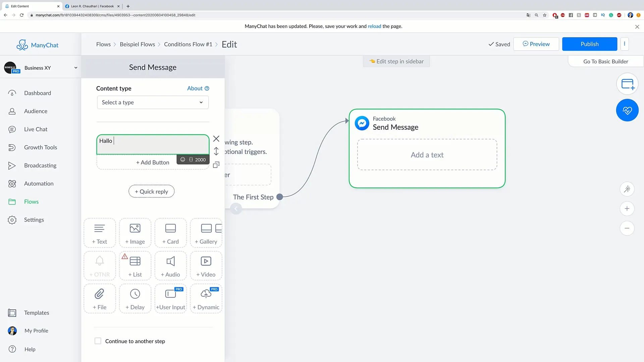Click the Publish button

coord(589,44)
